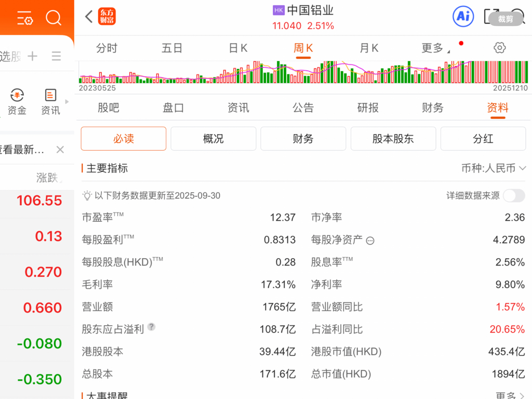The height and width of the screenshot is (399, 532).
Task: Open 币种:人民币 currency dropdown
Action: pos(494,168)
